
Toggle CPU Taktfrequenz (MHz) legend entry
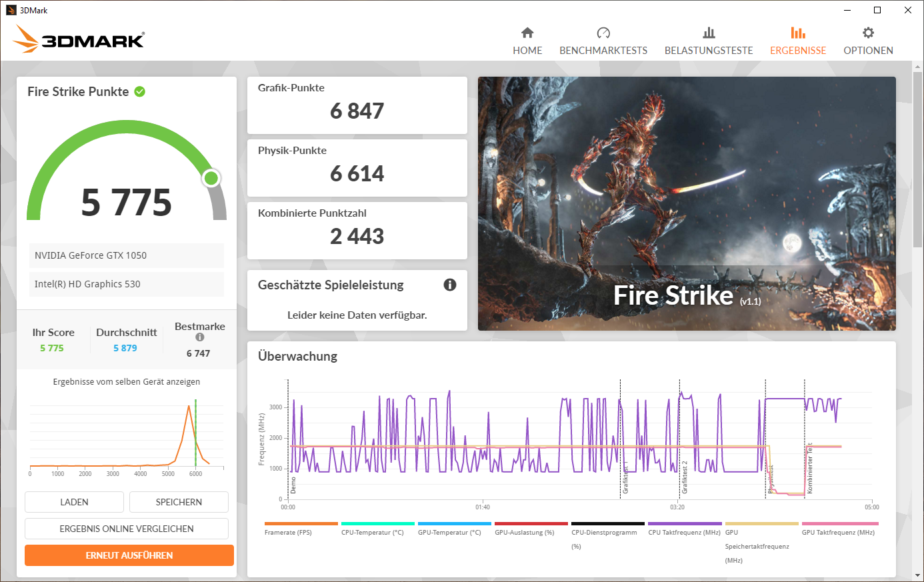685,529
